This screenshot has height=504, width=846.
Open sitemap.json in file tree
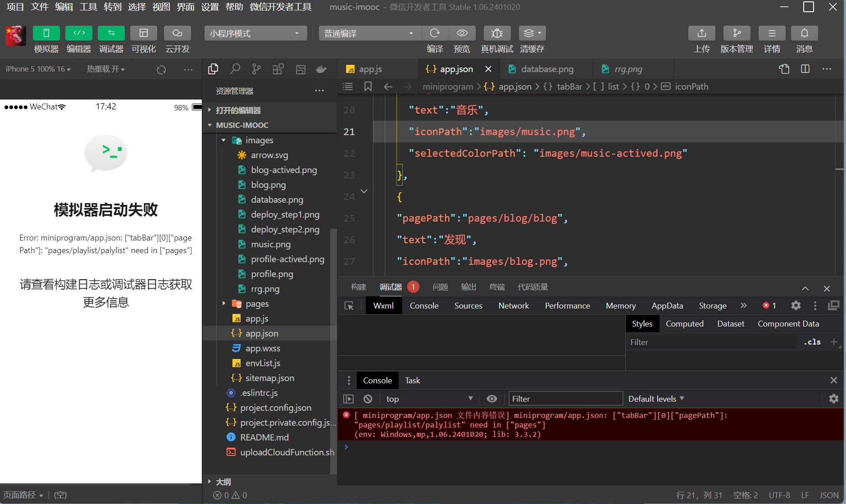[270, 378]
